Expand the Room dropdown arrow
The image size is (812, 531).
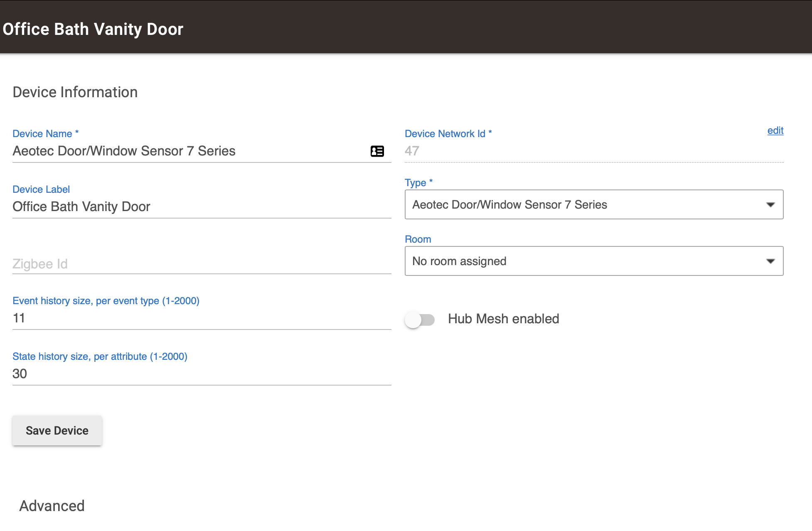tap(770, 261)
